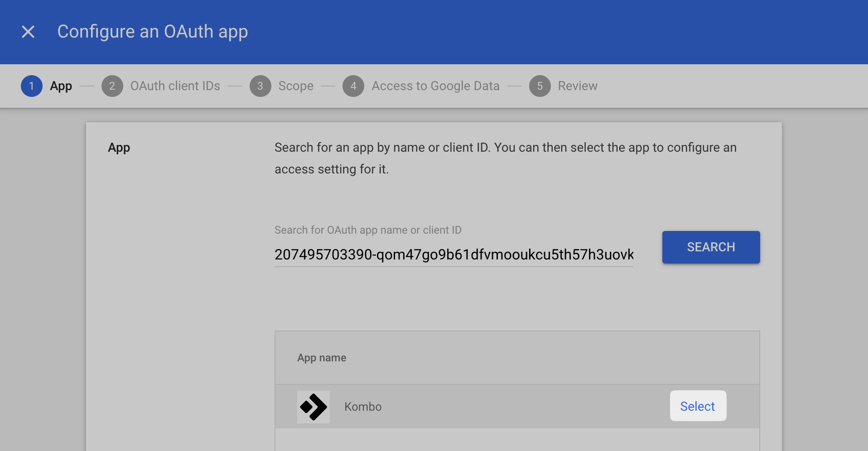Jump to the Scope step

coord(296,86)
